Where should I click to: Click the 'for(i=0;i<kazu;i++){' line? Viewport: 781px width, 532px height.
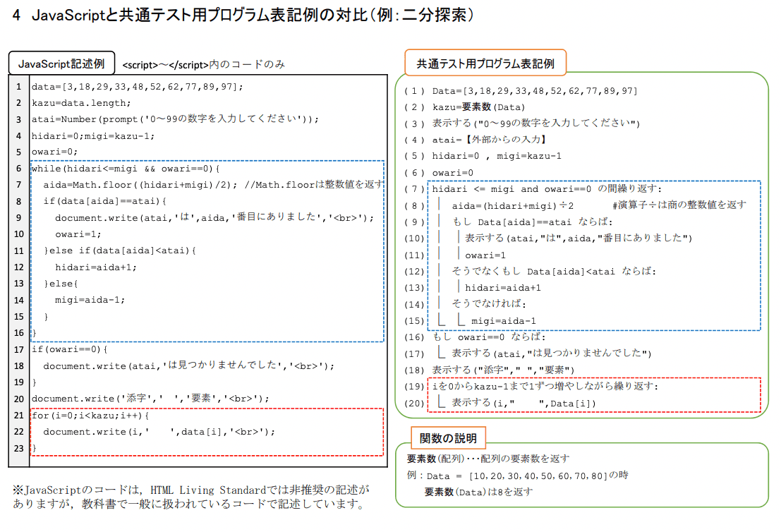tap(90, 415)
